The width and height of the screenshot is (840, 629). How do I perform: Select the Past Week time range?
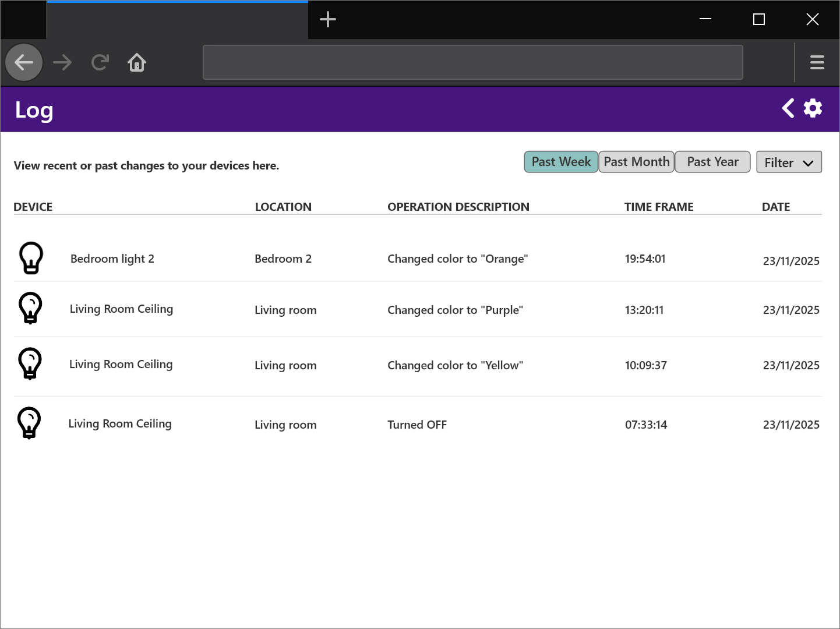(560, 162)
